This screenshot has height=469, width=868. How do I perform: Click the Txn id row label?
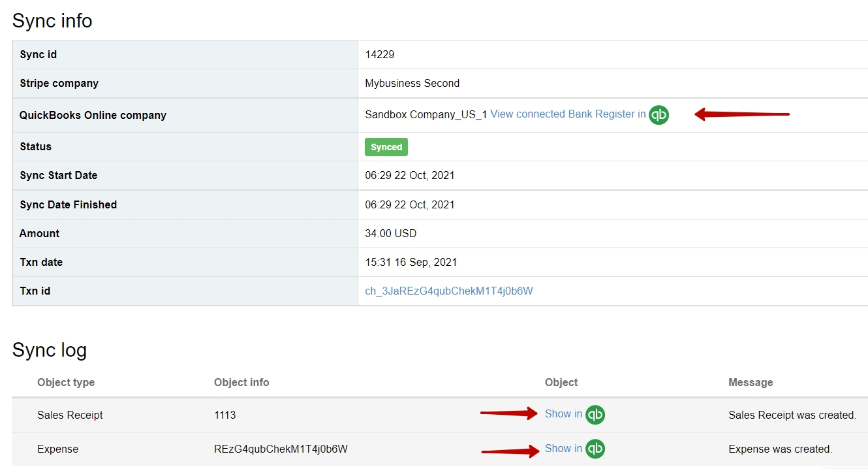coord(35,291)
